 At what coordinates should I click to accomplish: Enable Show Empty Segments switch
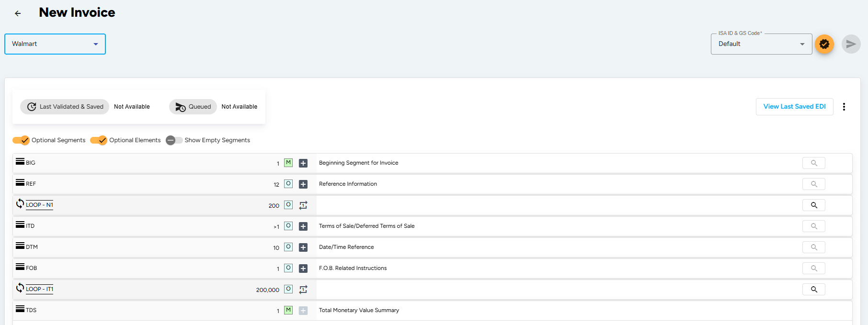click(x=174, y=140)
